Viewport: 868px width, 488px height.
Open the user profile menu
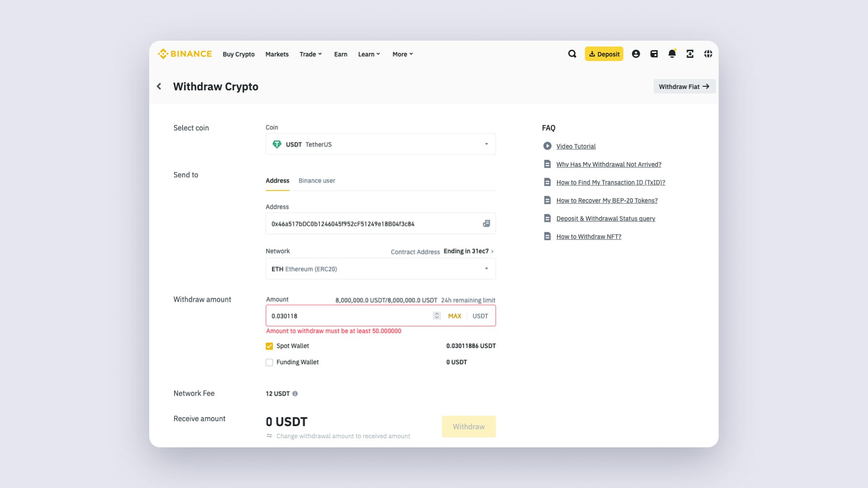[x=636, y=54]
